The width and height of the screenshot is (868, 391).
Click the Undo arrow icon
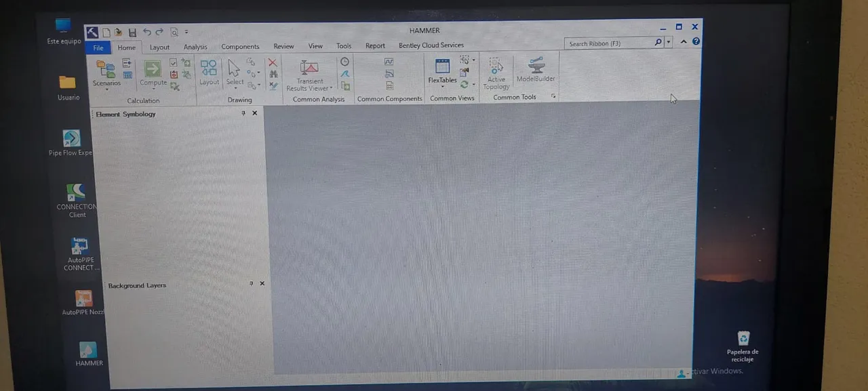click(x=146, y=32)
